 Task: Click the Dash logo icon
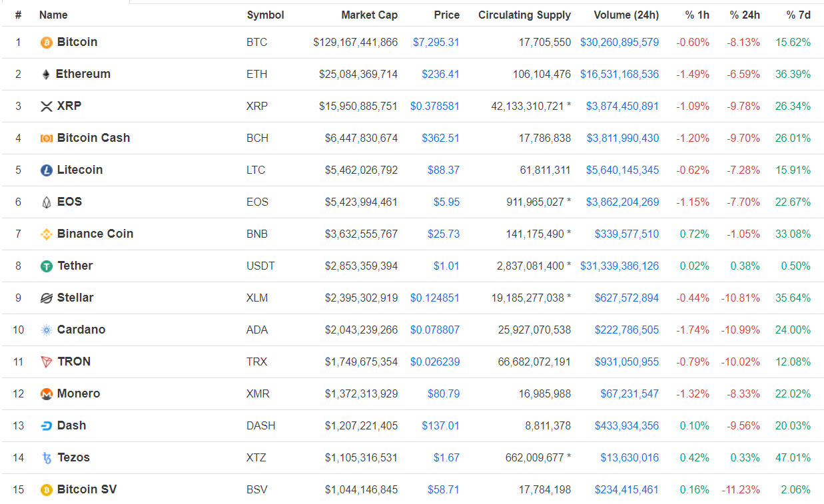(x=47, y=426)
